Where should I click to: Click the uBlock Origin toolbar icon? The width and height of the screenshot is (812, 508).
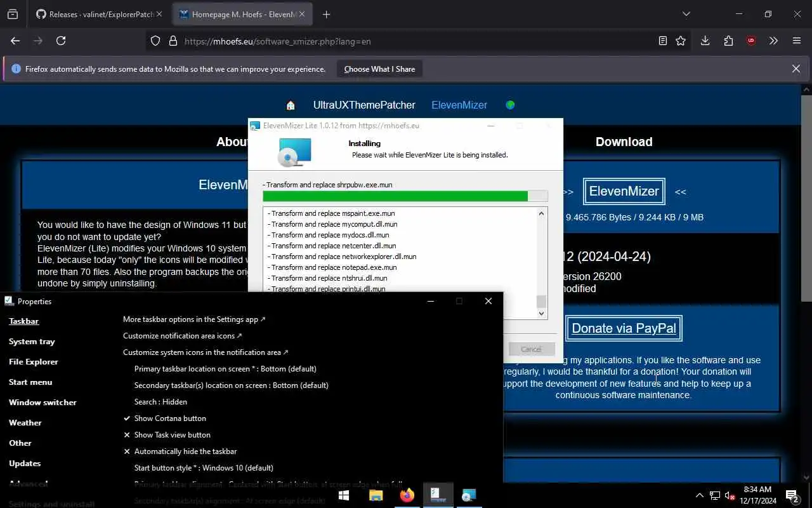tap(751, 41)
